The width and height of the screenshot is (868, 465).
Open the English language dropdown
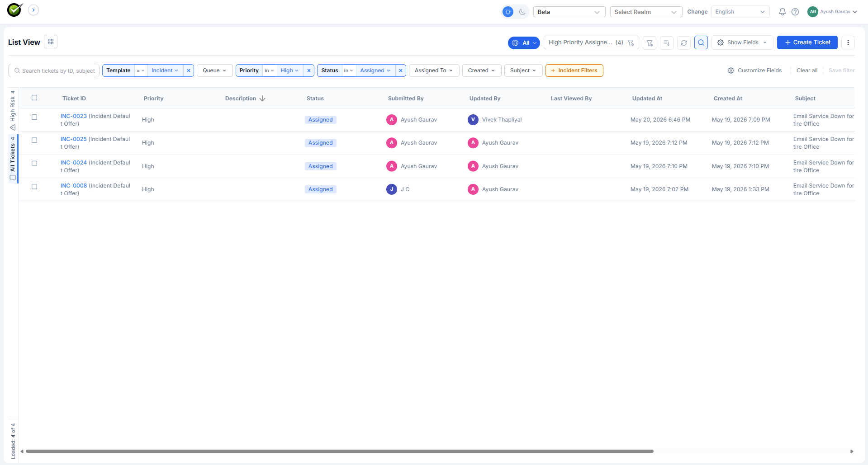(740, 12)
